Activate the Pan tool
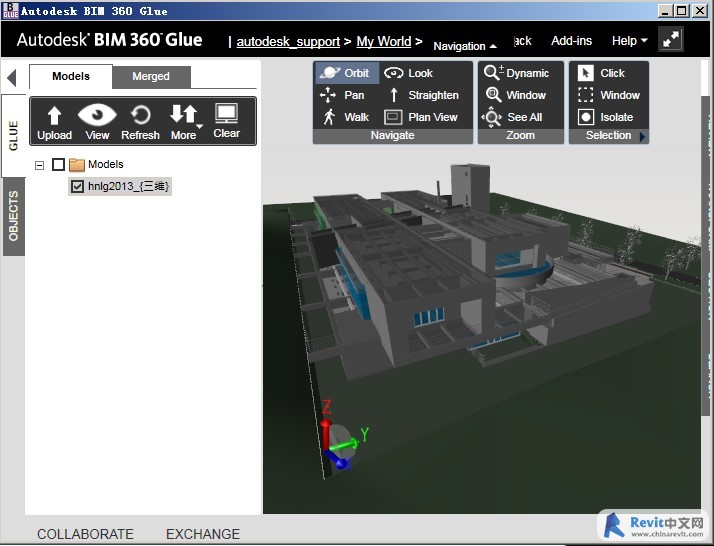714x546 pixels. tap(343, 95)
